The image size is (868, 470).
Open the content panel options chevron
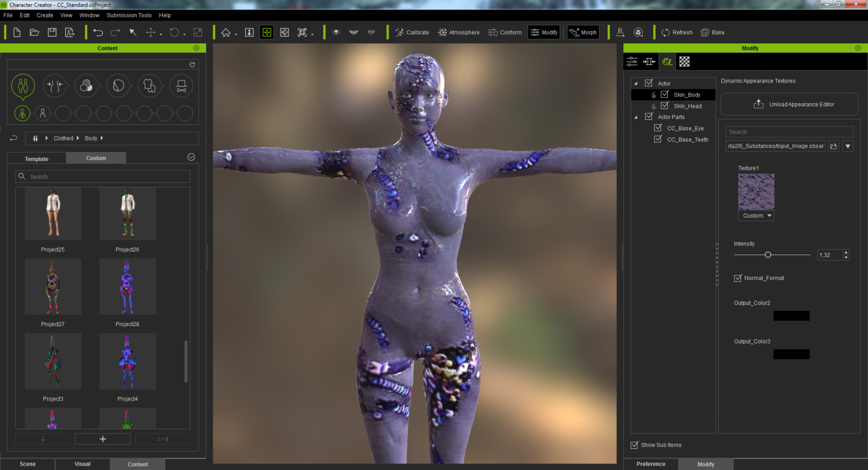tap(191, 157)
